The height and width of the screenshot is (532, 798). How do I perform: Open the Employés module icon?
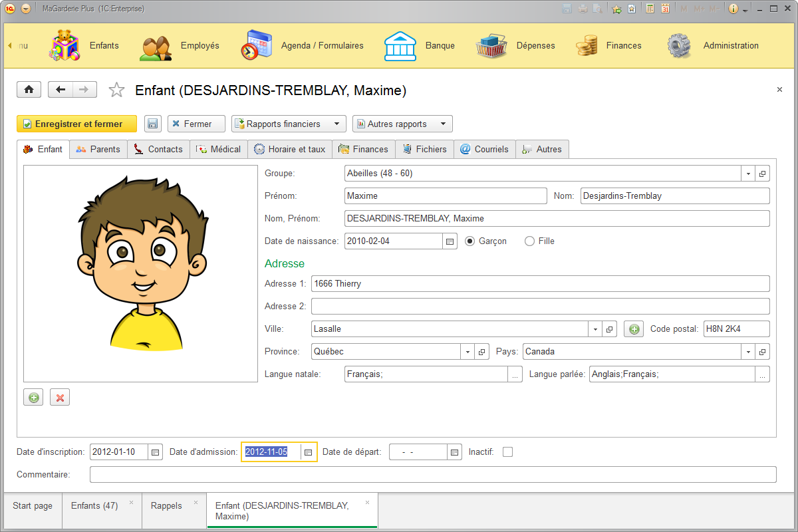(156, 45)
